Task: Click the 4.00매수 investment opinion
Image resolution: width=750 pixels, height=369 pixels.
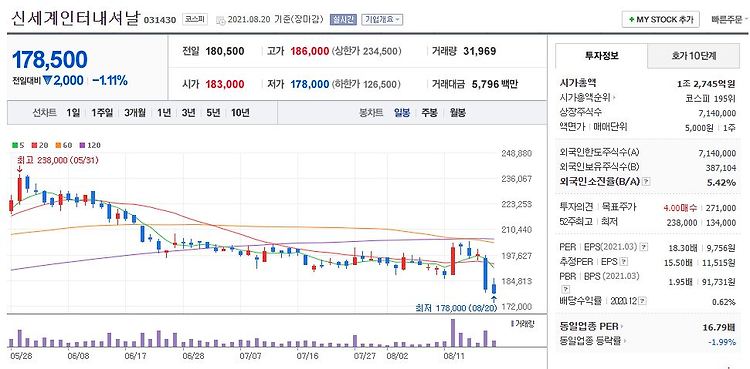Action: coord(680,208)
